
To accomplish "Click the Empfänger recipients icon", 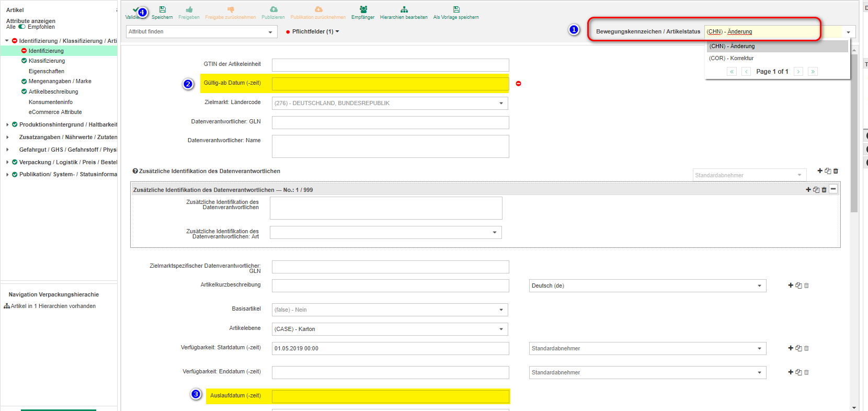I will [363, 10].
